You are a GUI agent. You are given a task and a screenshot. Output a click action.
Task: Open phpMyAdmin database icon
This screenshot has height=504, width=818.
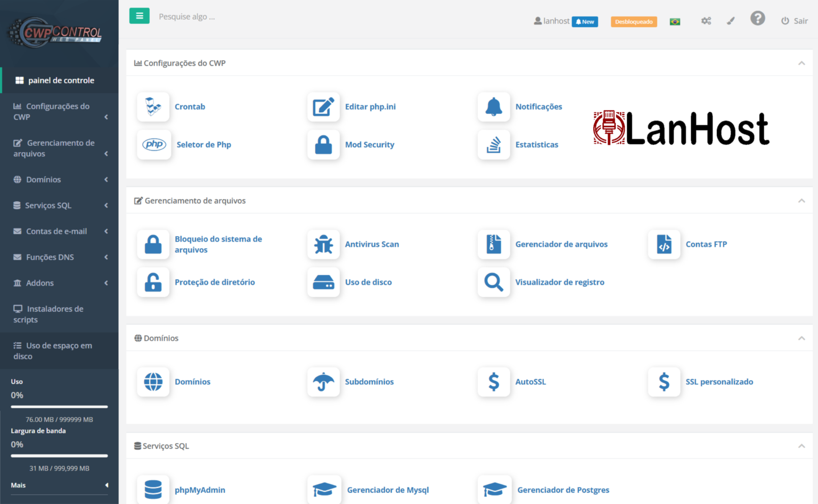click(153, 489)
